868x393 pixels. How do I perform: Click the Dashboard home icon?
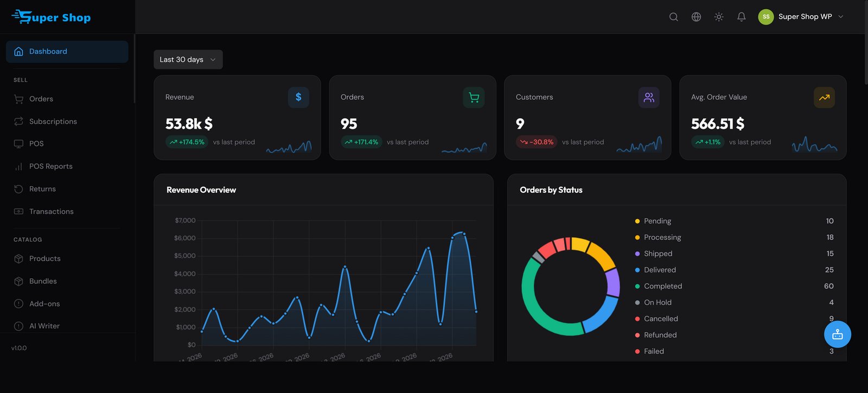coord(18,52)
